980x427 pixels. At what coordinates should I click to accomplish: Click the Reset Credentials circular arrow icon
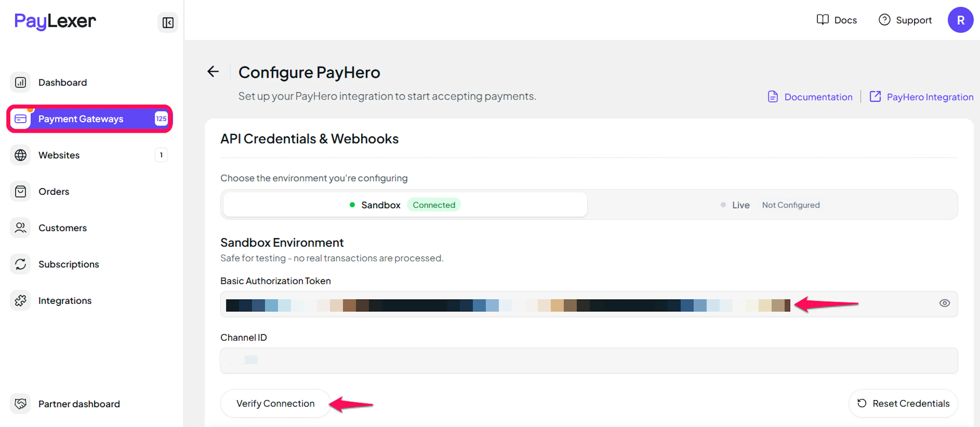click(862, 403)
